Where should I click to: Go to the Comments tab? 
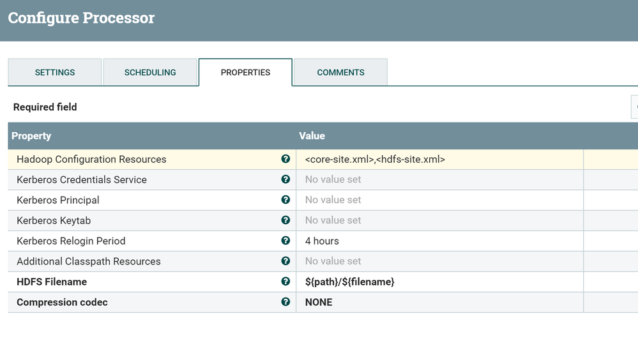coord(340,72)
